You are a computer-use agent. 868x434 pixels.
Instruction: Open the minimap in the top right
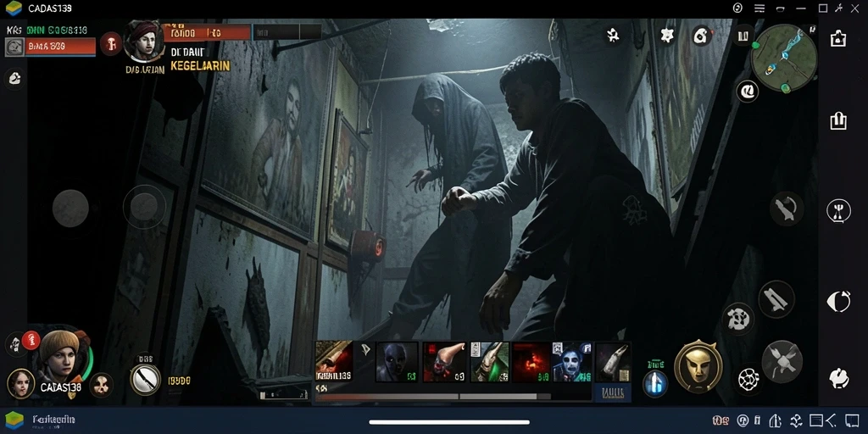tap(784, 58)
